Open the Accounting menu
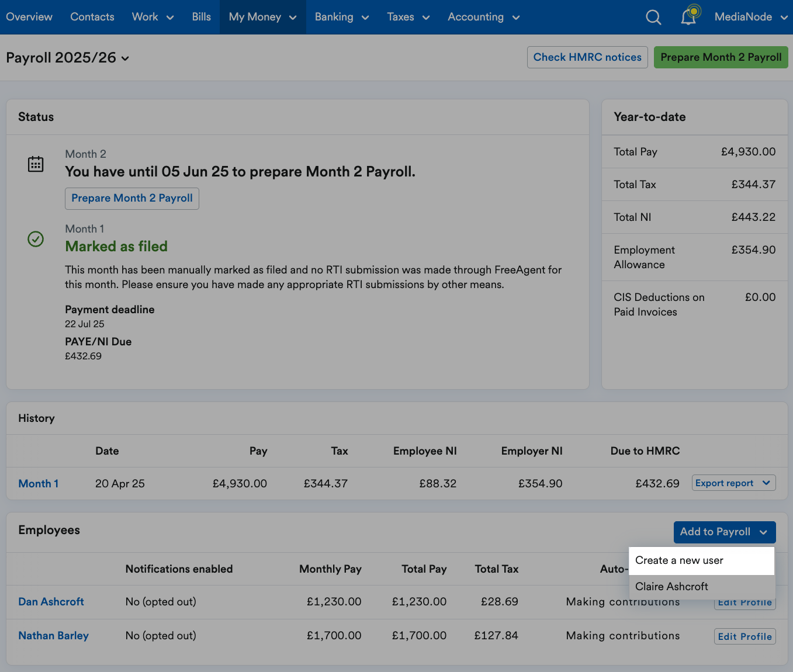The height and width of the screenshot is (672, 793). [483, 18]
